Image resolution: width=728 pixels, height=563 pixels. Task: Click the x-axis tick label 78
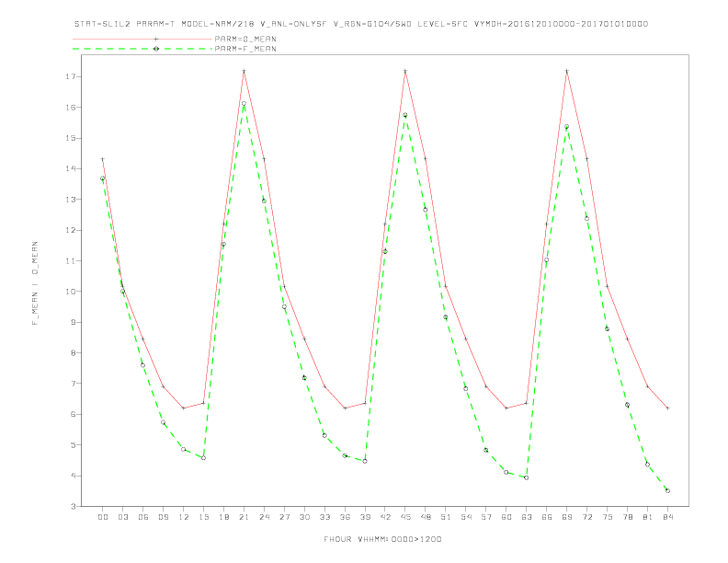(x=627, y=517)
